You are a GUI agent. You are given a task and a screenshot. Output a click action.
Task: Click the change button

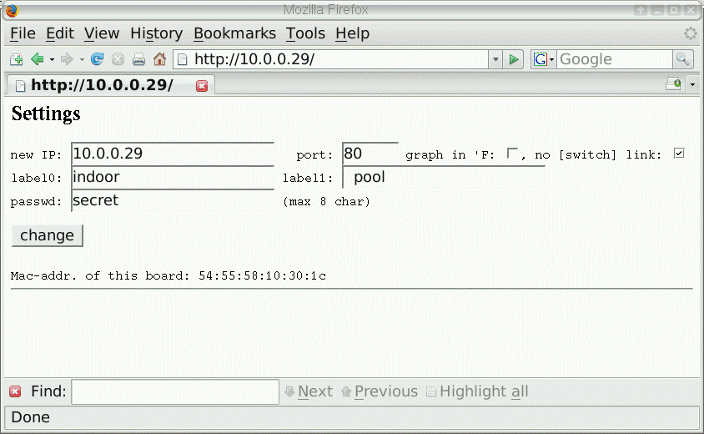tap(47, 236)
